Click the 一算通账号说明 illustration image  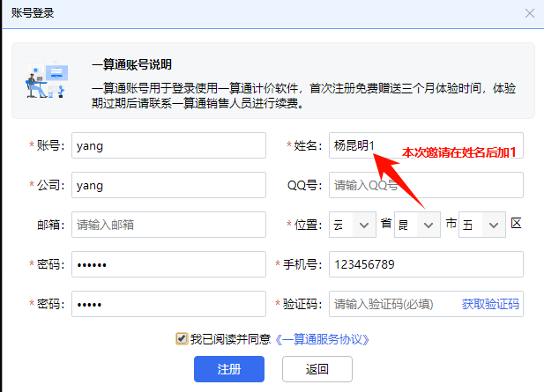tap(47, 80)
